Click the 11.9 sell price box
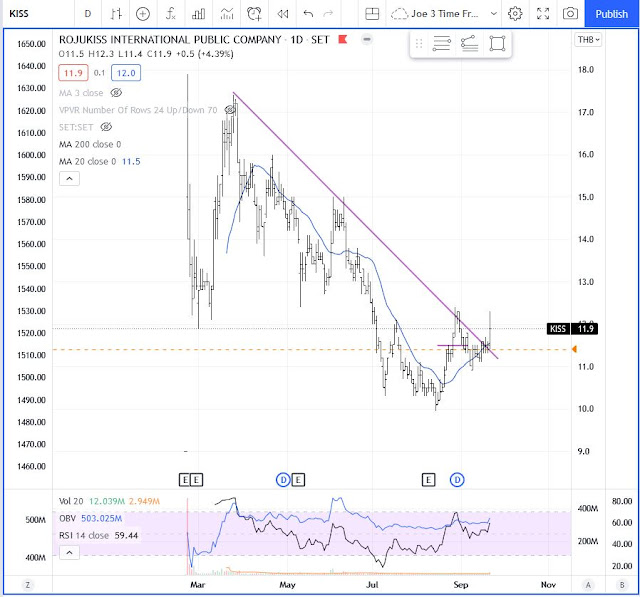Image resolution: width=640 pixels, height=597 pixels. 73,73
